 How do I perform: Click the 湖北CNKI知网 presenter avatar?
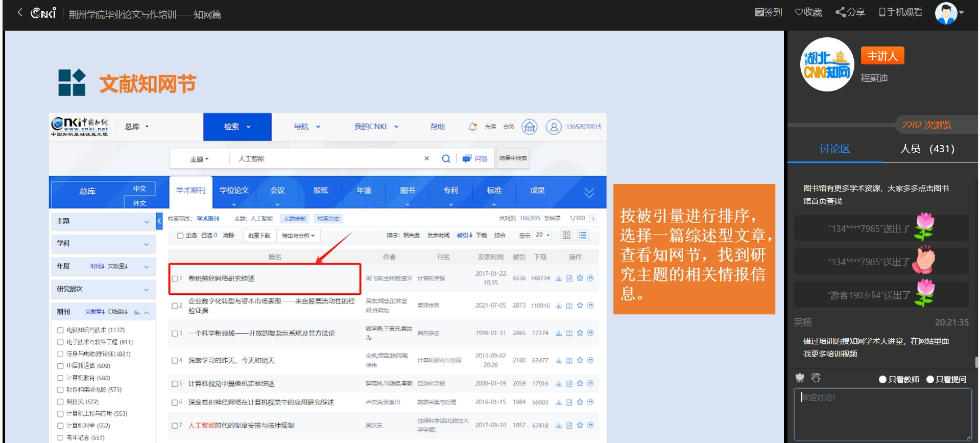click(827, 64)
